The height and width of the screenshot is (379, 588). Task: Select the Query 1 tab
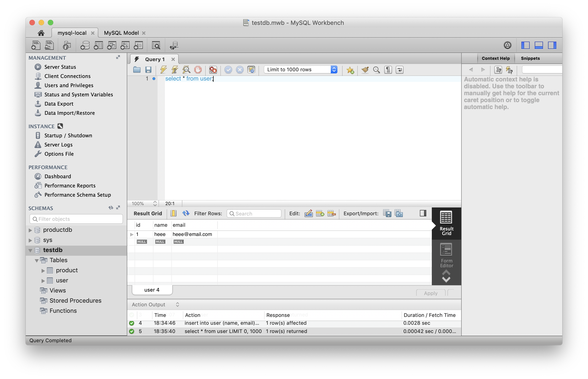tap(155, 59)
